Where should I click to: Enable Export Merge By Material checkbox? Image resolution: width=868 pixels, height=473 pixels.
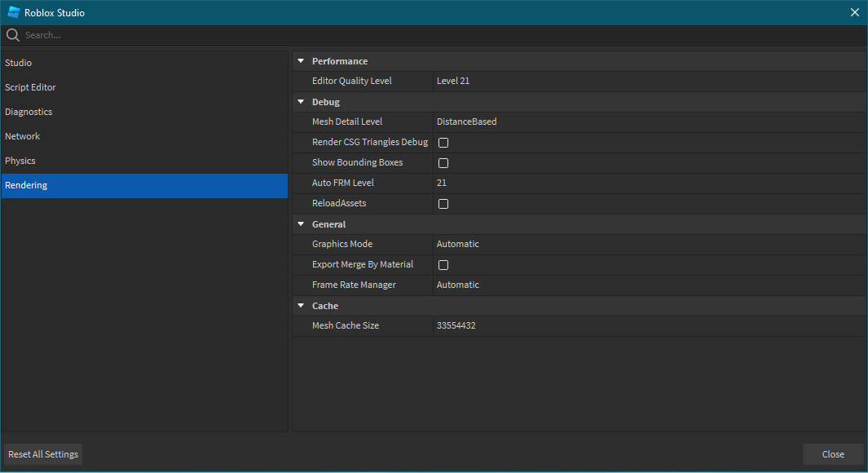443,265
